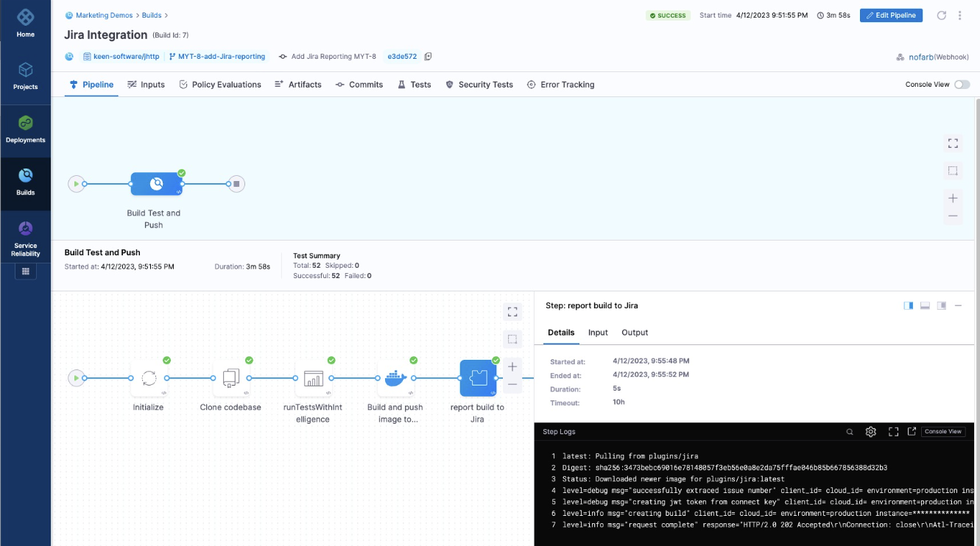The height and width of the screenshot is (546, 980).
Task: Copy the commit hash e3de572
Action: pos(428,57)
